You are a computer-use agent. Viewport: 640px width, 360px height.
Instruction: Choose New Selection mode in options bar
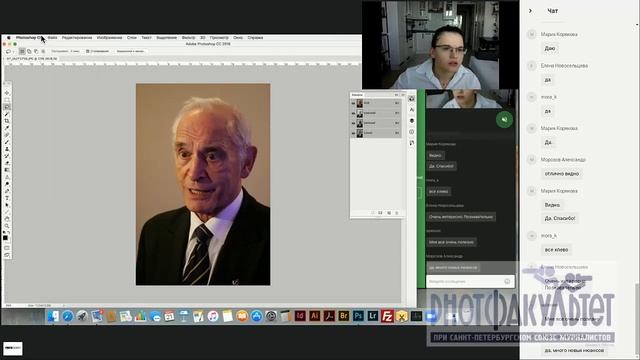click(x=22, y=51)
